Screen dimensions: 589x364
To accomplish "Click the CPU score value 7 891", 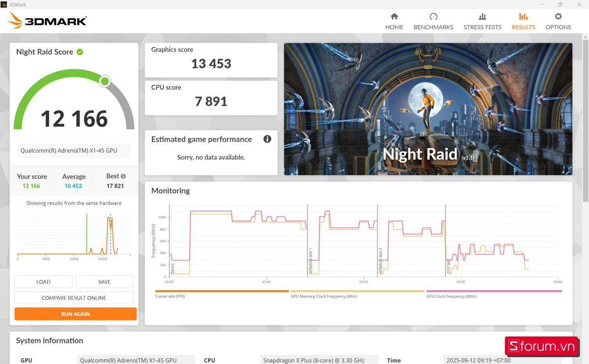I will (x=211, y=102).
